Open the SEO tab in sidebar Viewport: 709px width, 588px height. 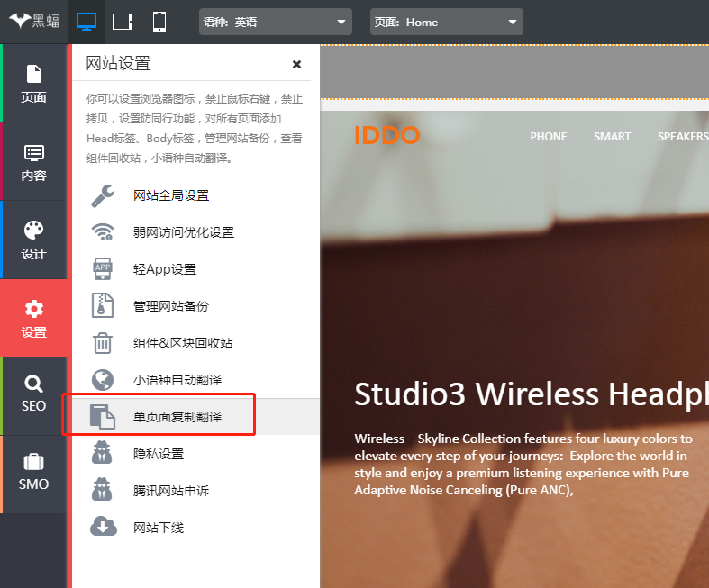34,395
